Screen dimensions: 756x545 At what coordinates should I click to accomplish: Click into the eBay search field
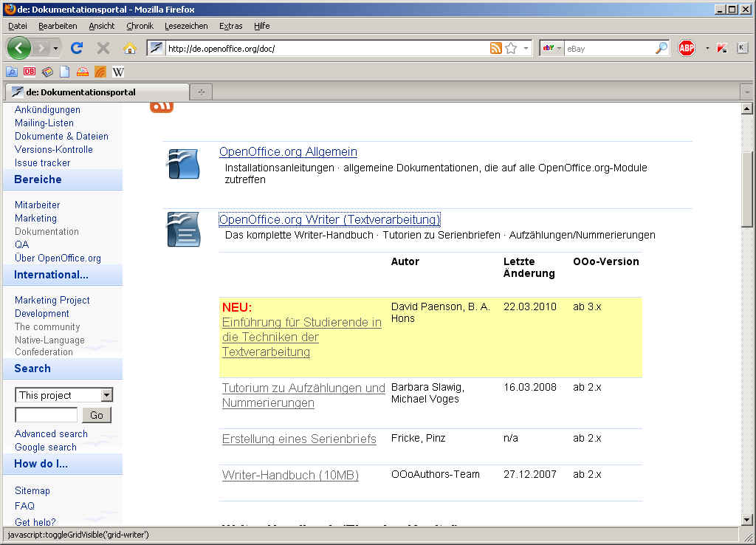pos(609,48)
